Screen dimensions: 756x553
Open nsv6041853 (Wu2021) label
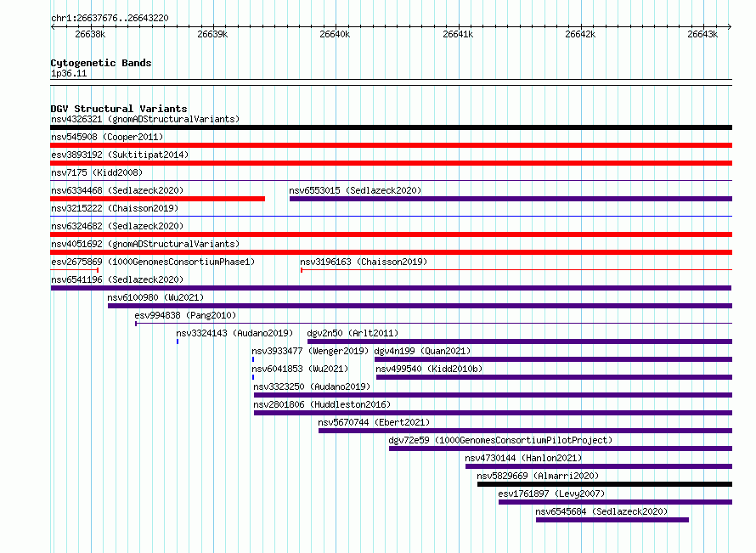(x=300, y=369)
